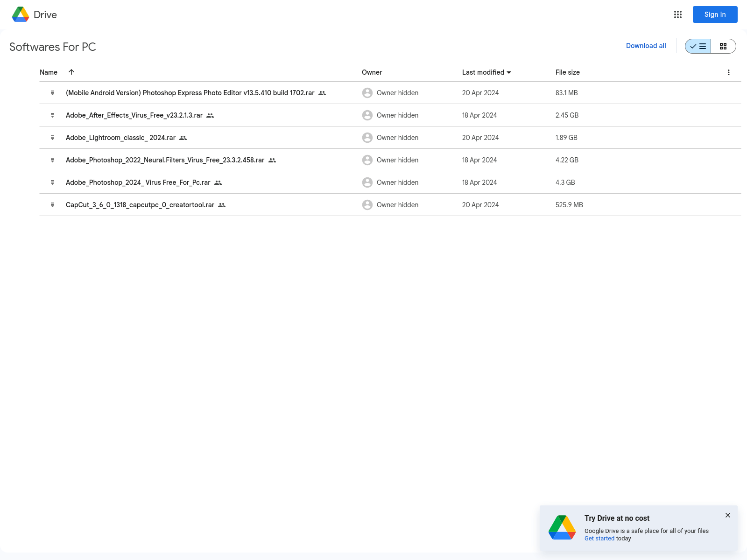Open Photoshop Express Photo Editor v13.5.410 file

tap(190, 93)
